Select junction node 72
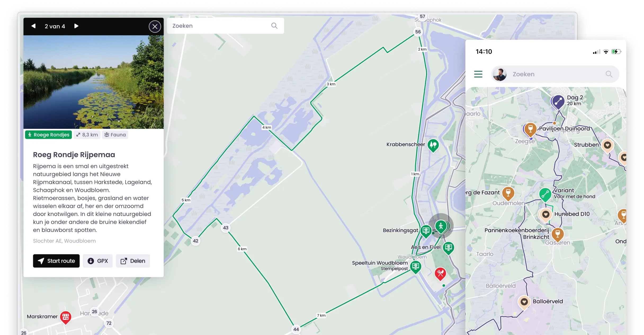644x335 pixels. coord(109,323)
